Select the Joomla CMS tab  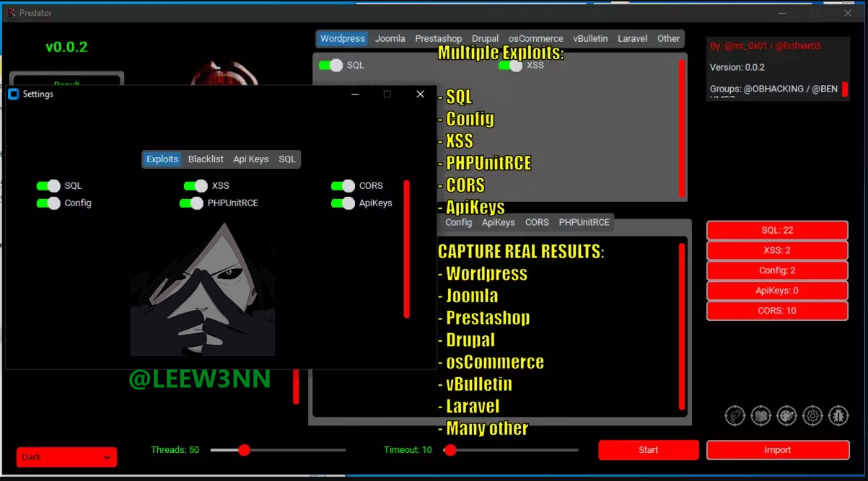[390, 39]
